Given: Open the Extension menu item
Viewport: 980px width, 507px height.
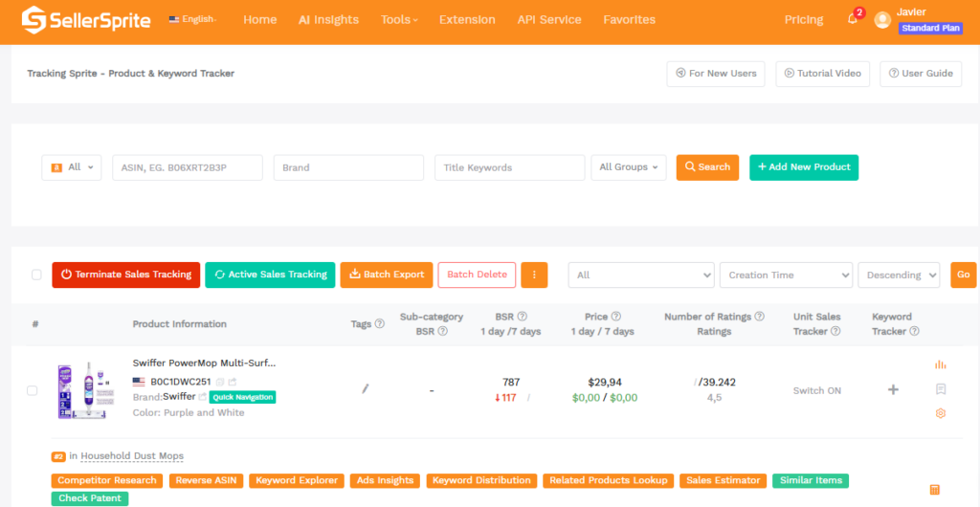Looking at the screenshot, I should point(467,20).
